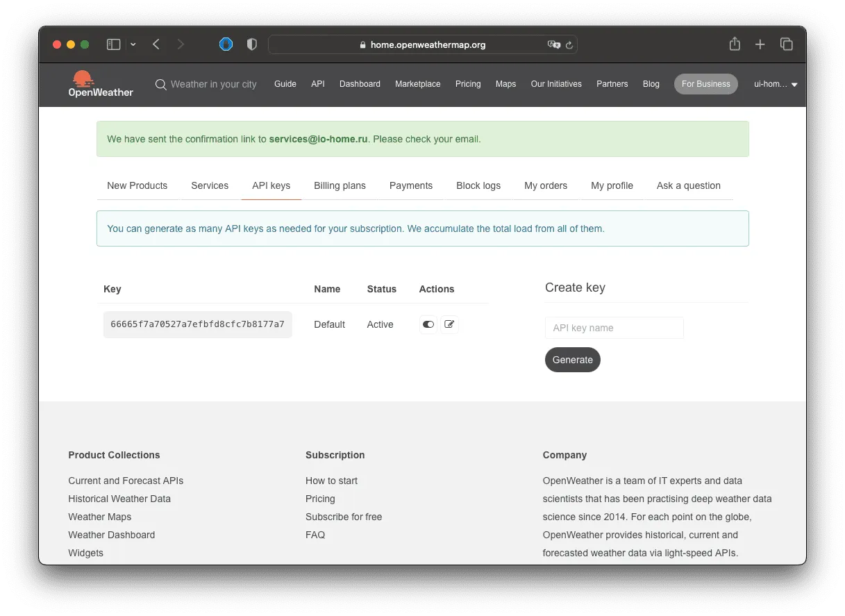Open the Share sheet icon

point(735,44)
